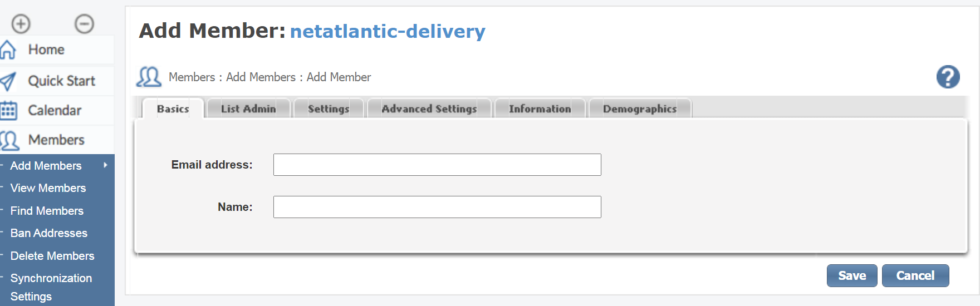The image size is (980, 306).
Task: Click the Cancel button
Action: (x=915, y=275)
